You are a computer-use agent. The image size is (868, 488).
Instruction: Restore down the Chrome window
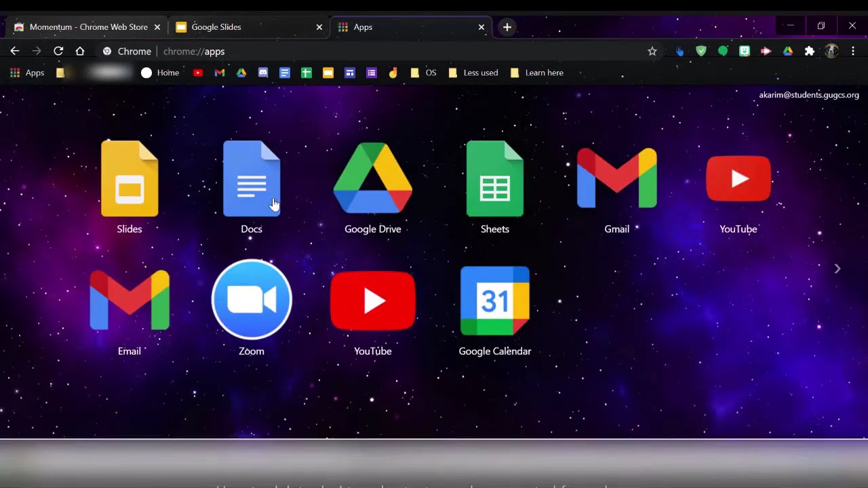(821, 26)
